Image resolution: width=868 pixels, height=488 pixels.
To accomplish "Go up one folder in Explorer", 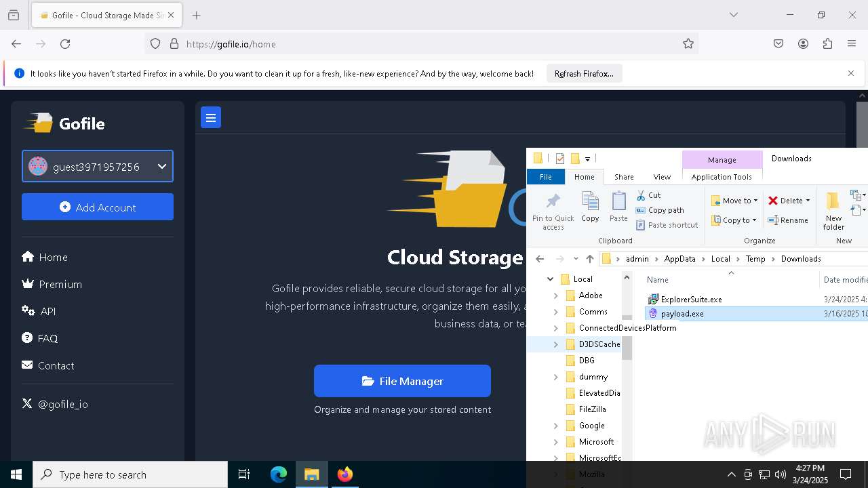I will (590, 259).
